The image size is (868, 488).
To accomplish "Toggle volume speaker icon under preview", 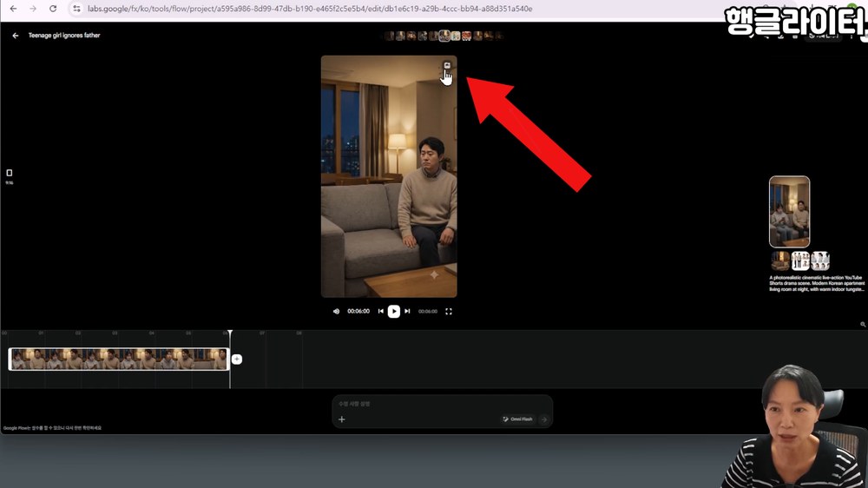I will [x=336, y=312].
